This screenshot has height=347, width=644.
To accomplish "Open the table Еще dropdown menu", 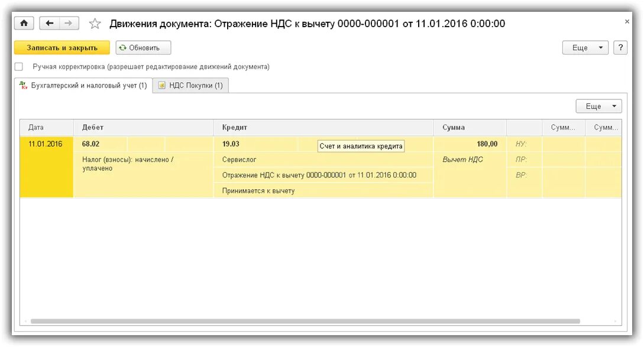I will (599, 106).
